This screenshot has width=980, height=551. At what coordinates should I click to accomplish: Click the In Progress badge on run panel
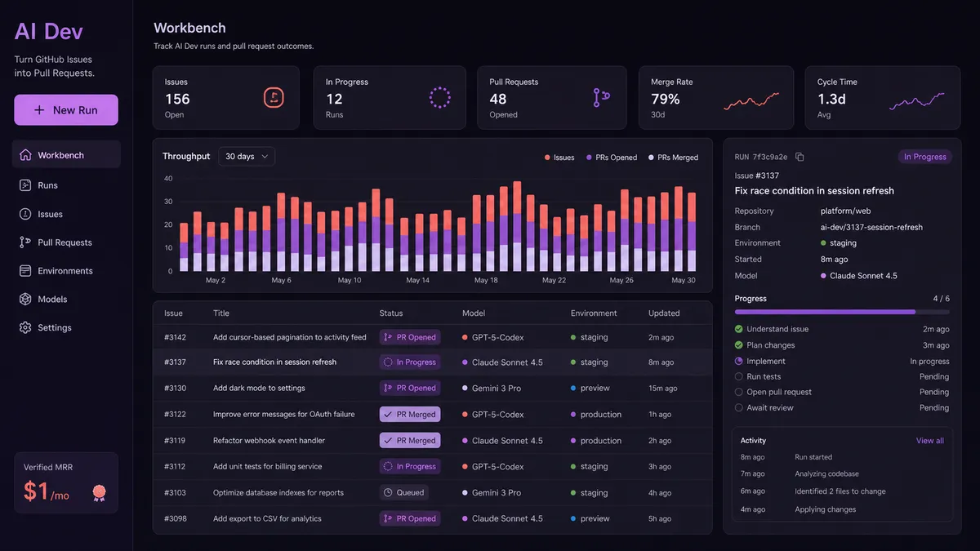pos(925,157)
